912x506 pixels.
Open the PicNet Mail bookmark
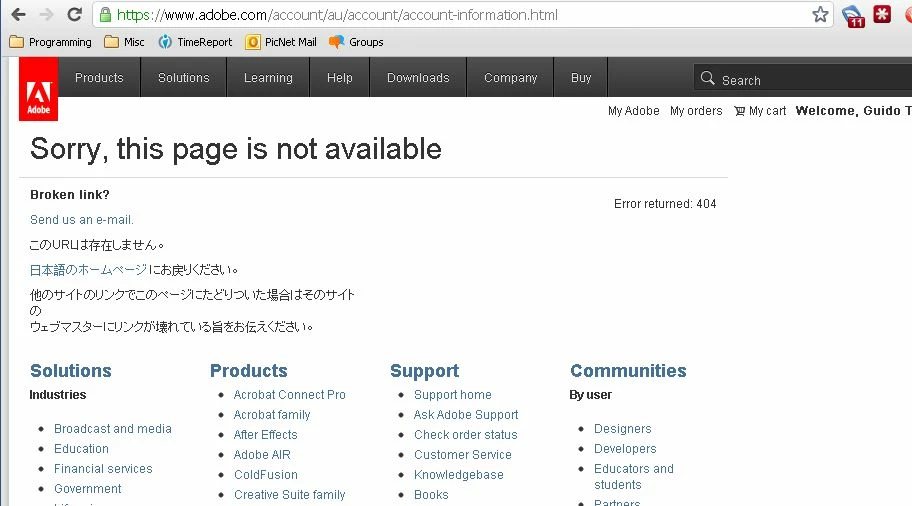(x=282, y=42)
